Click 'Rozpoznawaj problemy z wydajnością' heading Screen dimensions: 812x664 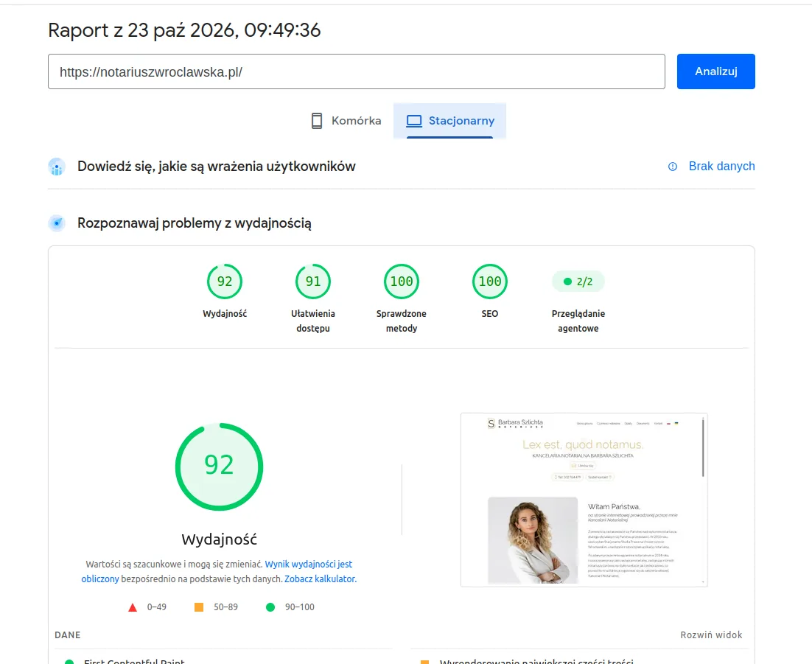[195, 223]
